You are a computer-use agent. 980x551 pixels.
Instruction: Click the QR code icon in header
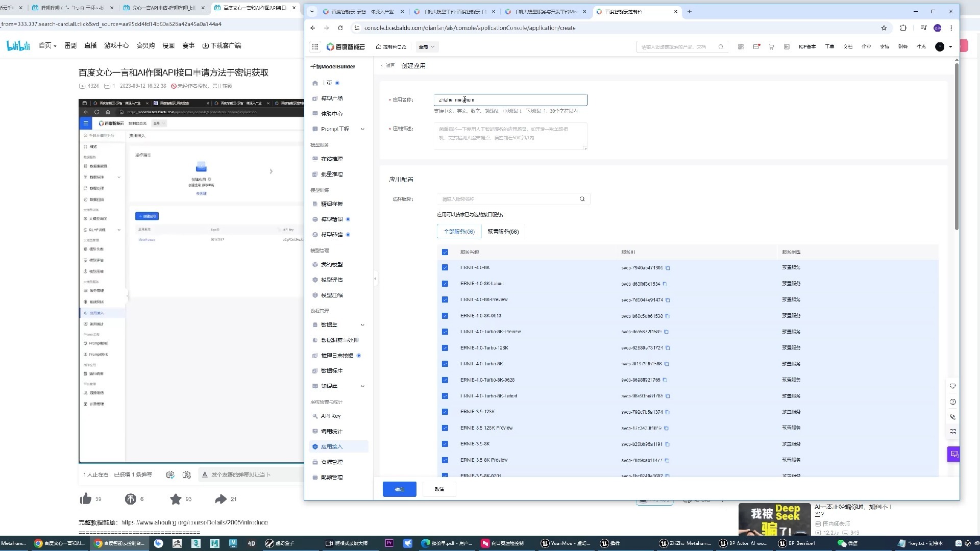pos(741,46)
